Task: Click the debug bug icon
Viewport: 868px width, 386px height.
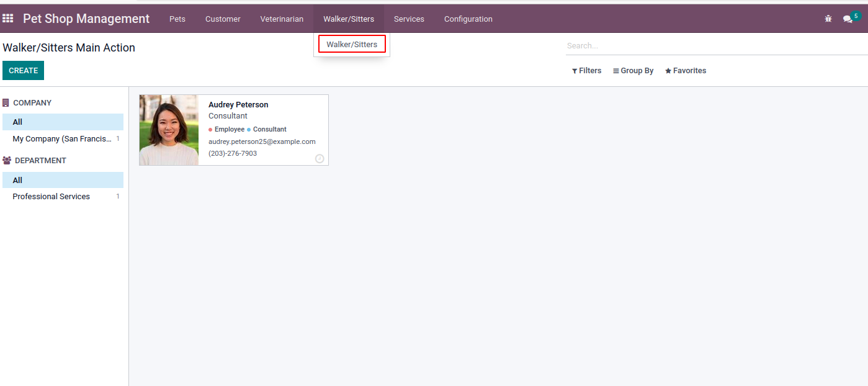Action: [828, 19]
